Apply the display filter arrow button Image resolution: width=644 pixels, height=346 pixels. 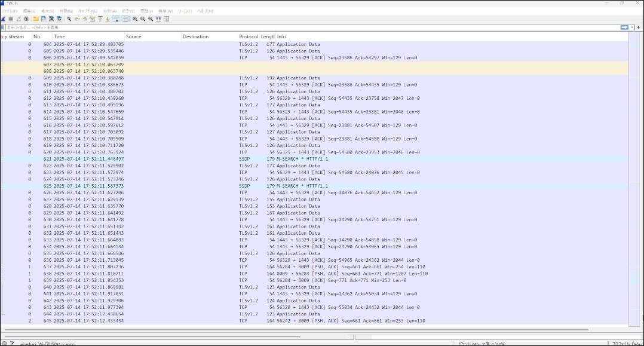point(624,27)
